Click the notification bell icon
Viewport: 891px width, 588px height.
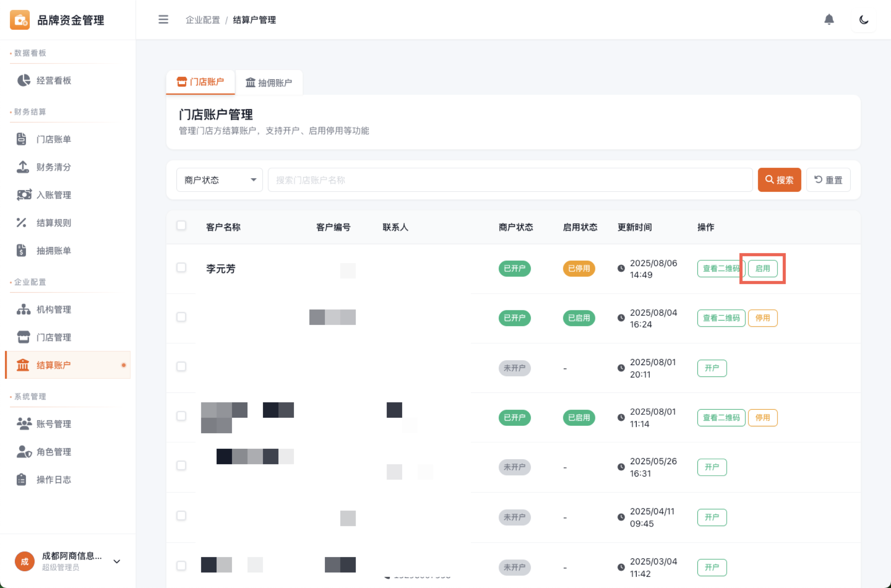829,19
